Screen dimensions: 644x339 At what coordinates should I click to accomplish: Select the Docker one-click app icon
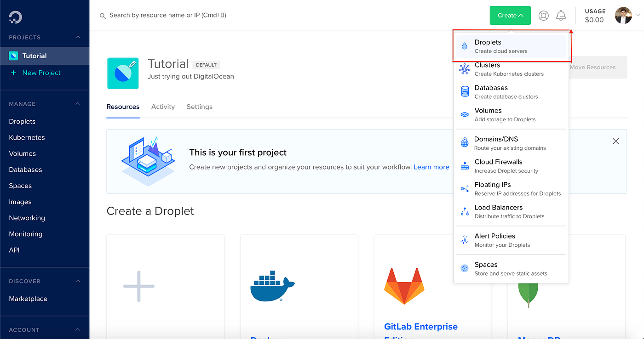271,286
